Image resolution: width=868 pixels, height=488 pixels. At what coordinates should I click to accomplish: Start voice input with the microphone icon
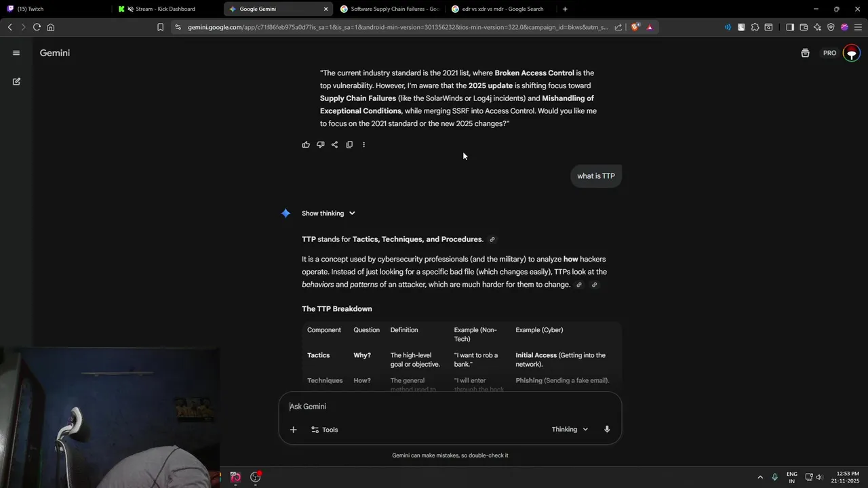[x=607, y=429]
